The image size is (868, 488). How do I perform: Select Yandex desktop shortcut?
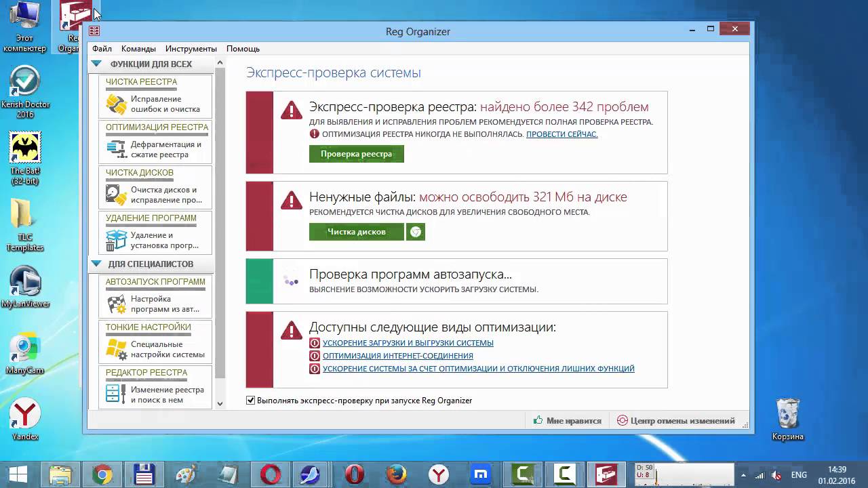(25, 420)
